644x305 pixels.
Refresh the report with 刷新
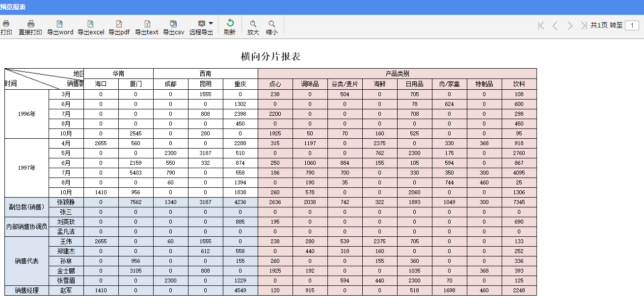pos(230,24)
